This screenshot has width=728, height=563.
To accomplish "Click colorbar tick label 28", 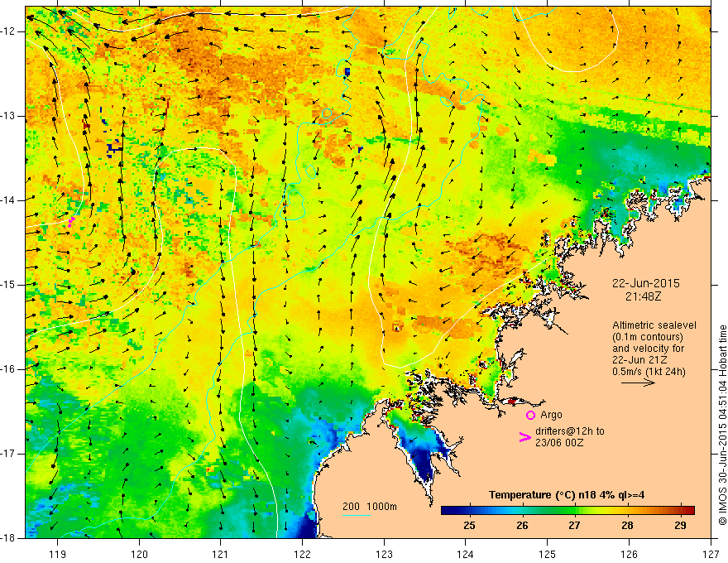I will [628, 526].
